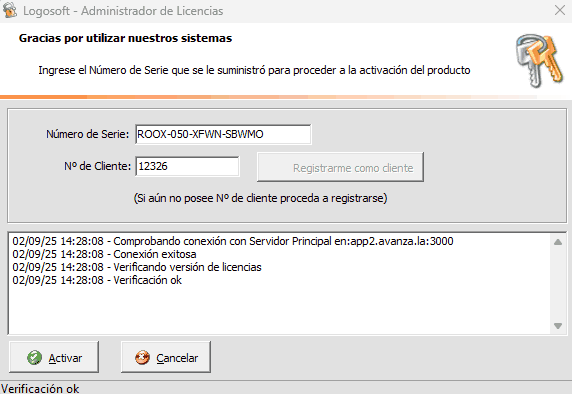This screenshot has height=394, width=572.
Task: Close the Administrador de Licencias window
Action: pos(560,10)
